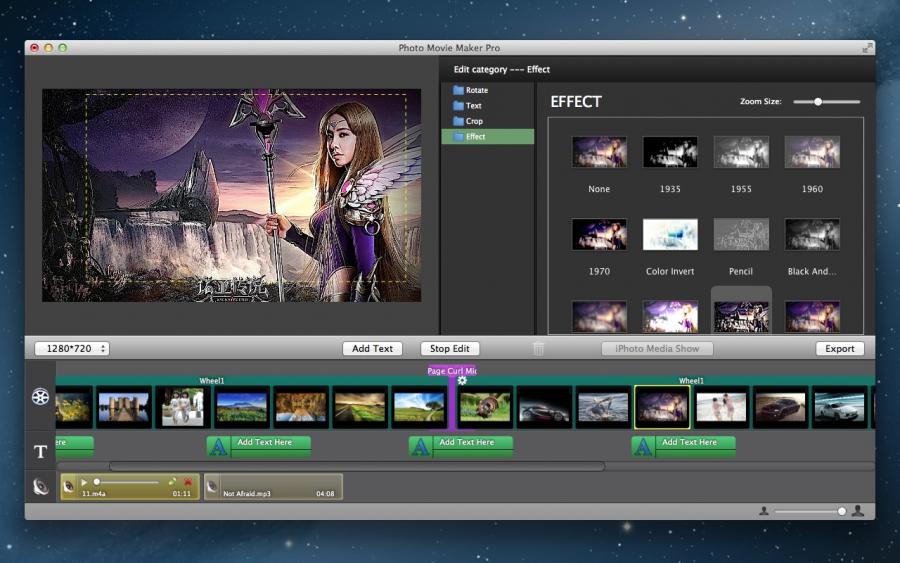Click the Wheel1 label above the first photos
The height and width of the screenshot is (563, 900).
point(212,380)
